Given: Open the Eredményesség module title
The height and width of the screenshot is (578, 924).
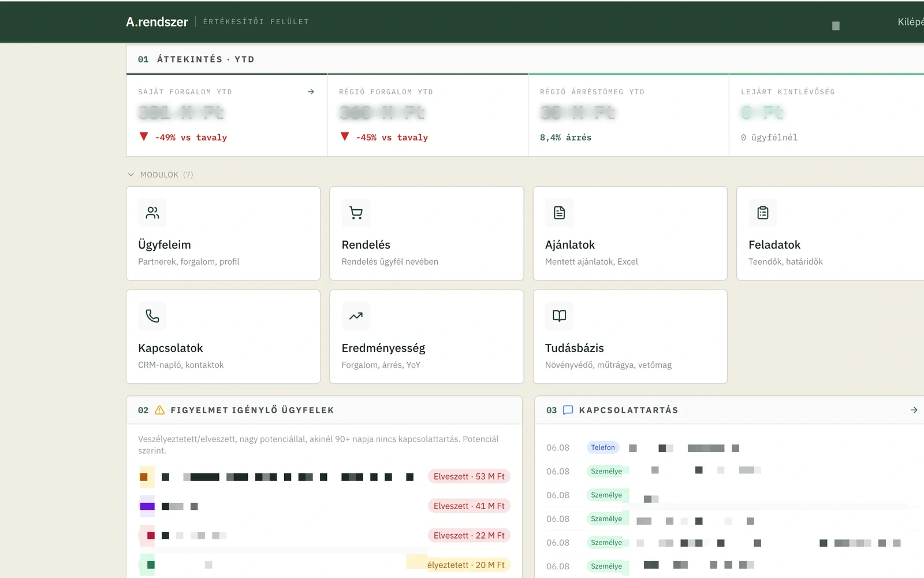Looking at the screenshot, I should click(x=383, y=348).
